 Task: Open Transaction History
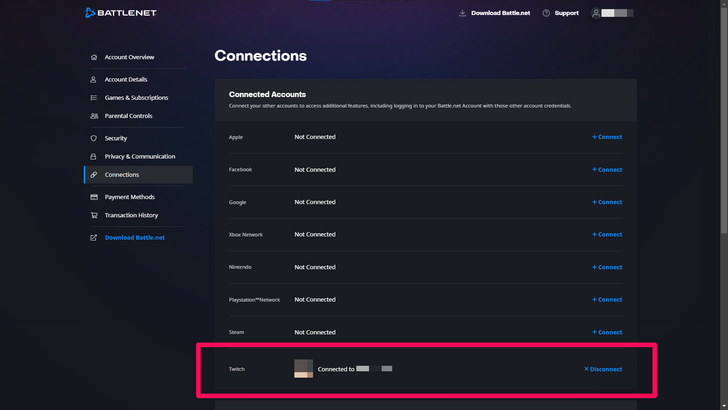[131, 215]
